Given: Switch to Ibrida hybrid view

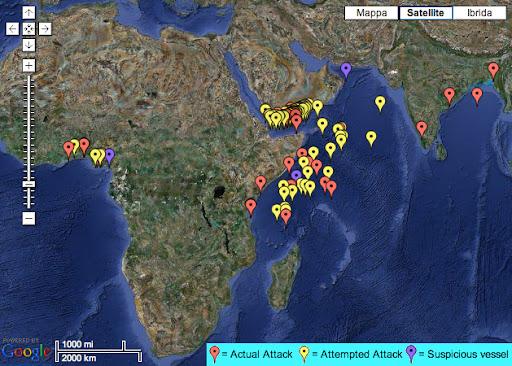Looking at the screenshot, I should 479,13.
